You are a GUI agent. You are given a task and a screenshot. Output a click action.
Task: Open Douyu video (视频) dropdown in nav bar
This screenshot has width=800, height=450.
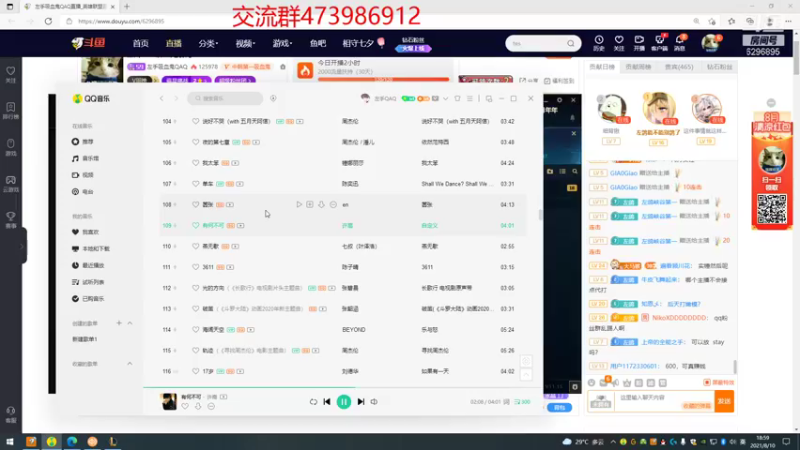[x=245, y=43]
